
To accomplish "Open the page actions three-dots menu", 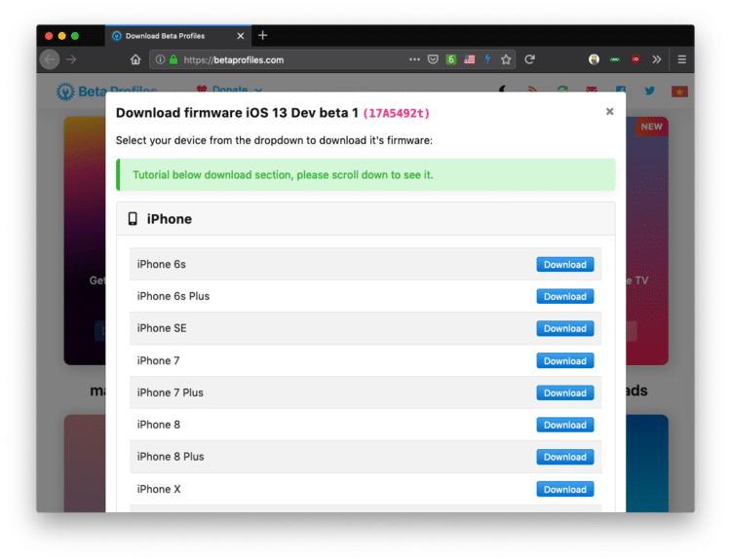I will [414, 59].
